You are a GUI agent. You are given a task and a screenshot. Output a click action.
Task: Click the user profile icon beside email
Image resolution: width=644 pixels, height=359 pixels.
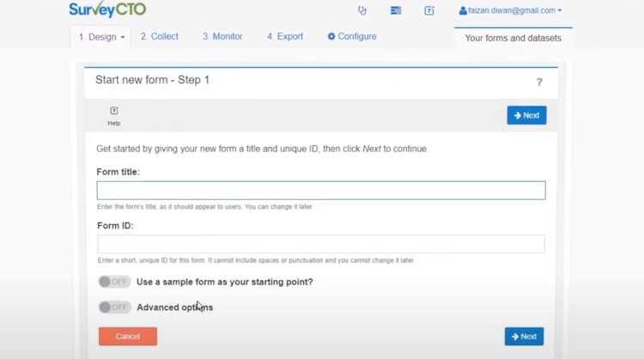pyautogui.click(x=463, y=10)
